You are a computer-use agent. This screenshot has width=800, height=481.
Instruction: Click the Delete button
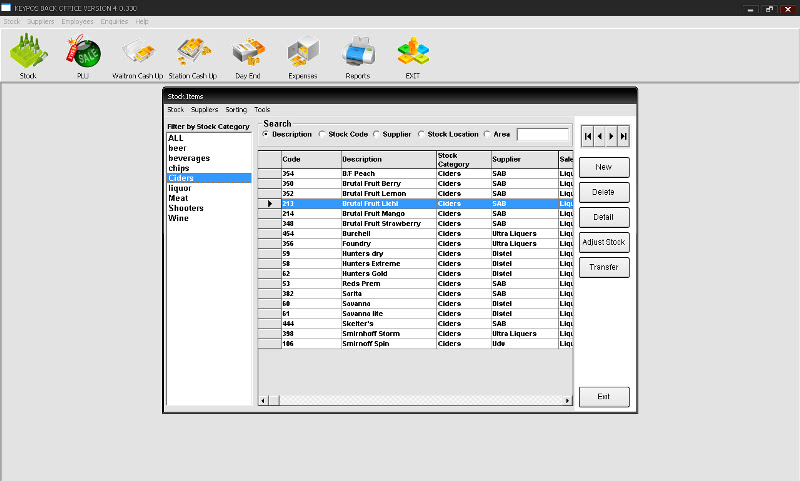(604, 192)
